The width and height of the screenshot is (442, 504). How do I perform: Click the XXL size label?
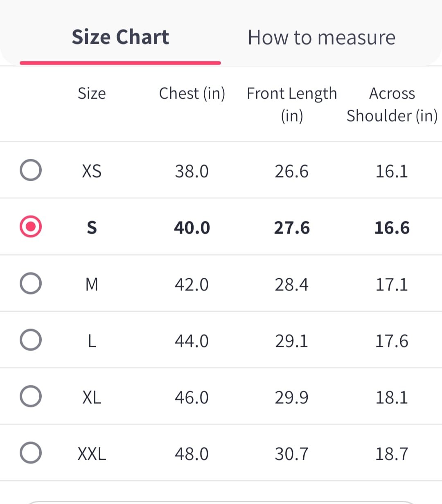tap(92, 454)
